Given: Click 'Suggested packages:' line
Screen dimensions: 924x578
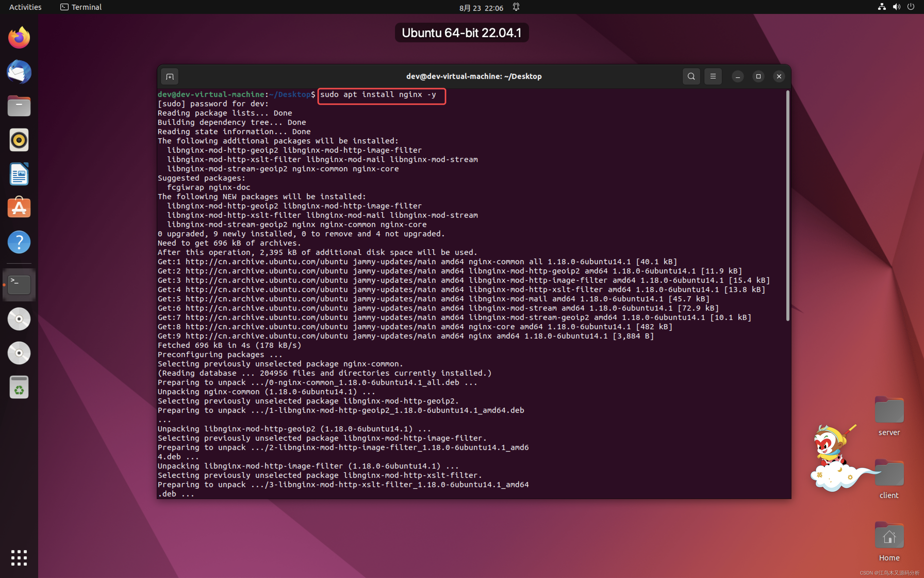Looking at the screenshot, I should (202, 178).
